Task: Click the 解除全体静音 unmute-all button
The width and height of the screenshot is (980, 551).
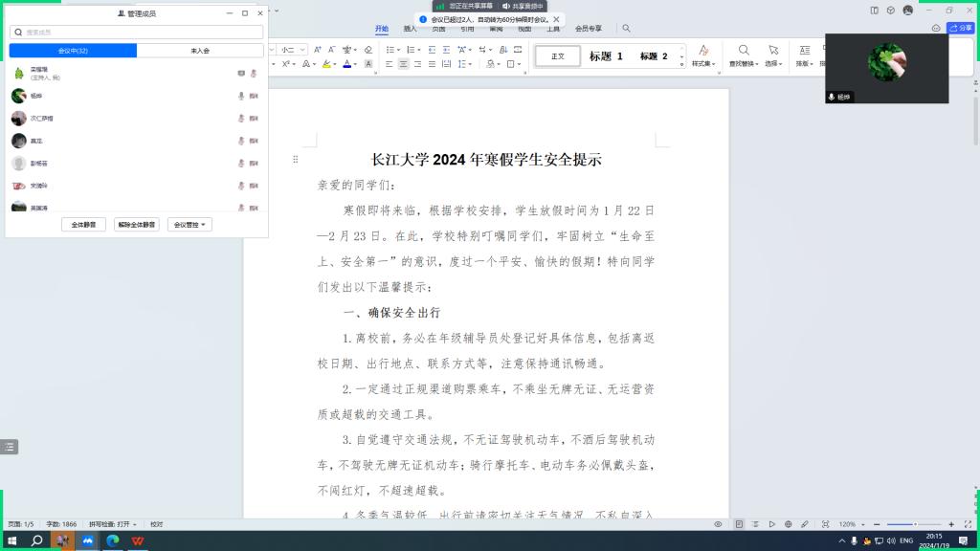Action: 136,225
